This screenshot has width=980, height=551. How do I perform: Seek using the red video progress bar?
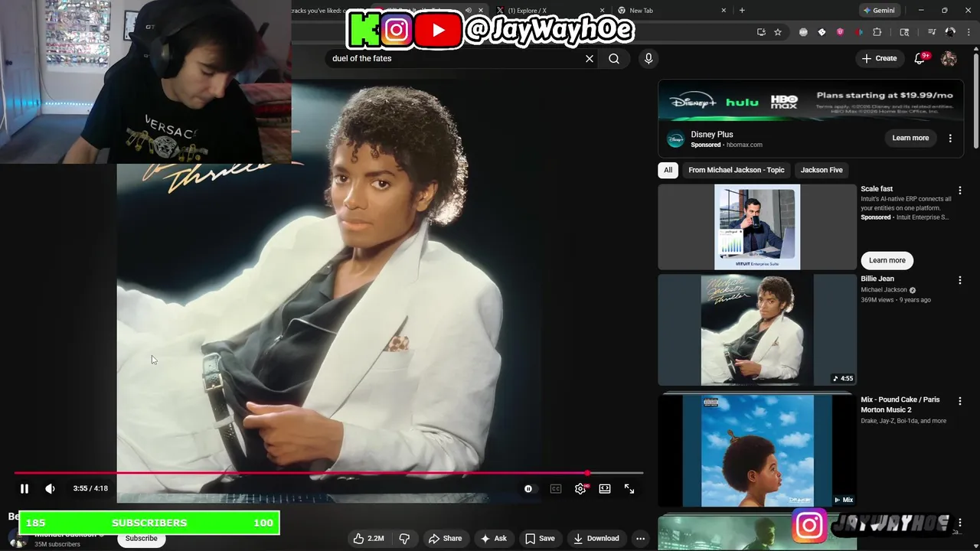[328, 473]
